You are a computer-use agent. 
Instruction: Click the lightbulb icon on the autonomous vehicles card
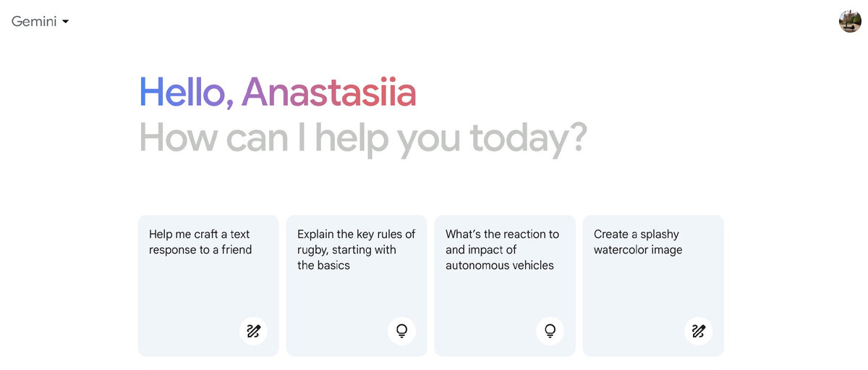click(550, 332)
